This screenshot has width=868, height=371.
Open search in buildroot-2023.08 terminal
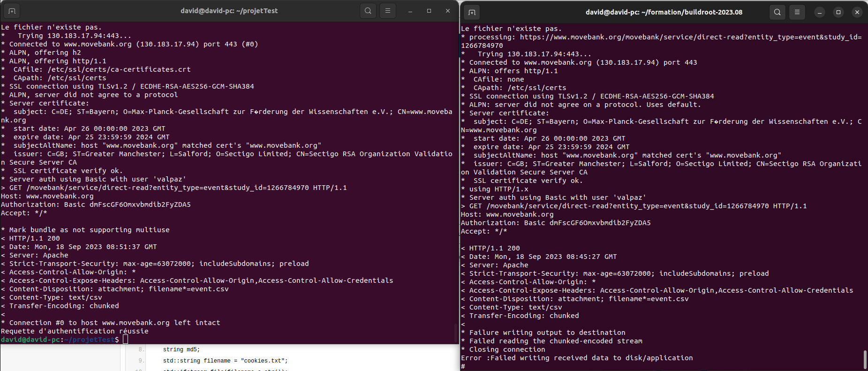coord(777,12)
